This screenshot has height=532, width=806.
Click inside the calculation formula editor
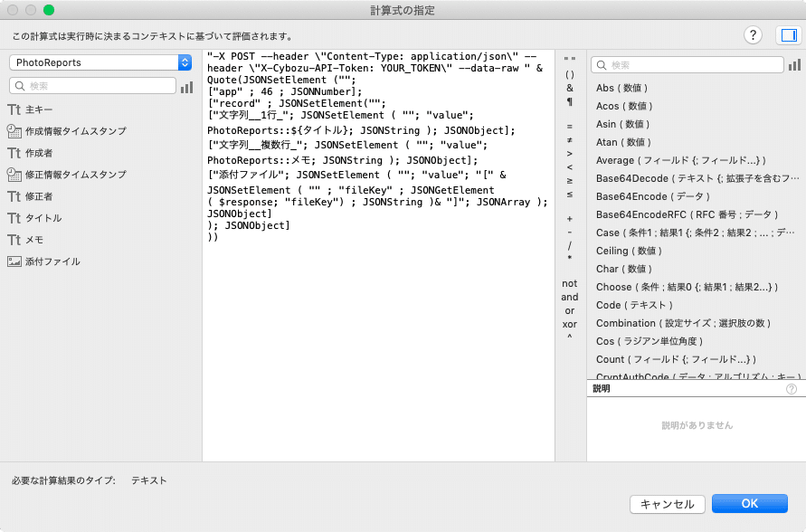pos(378,255)
